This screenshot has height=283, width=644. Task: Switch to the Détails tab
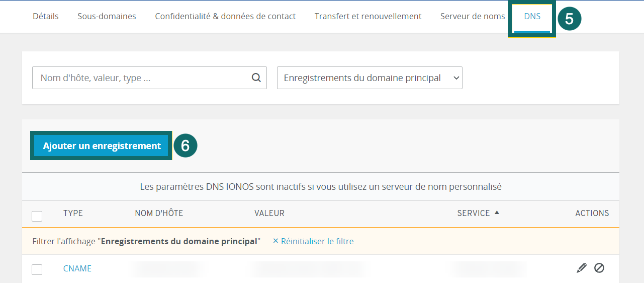pos(46,16)
